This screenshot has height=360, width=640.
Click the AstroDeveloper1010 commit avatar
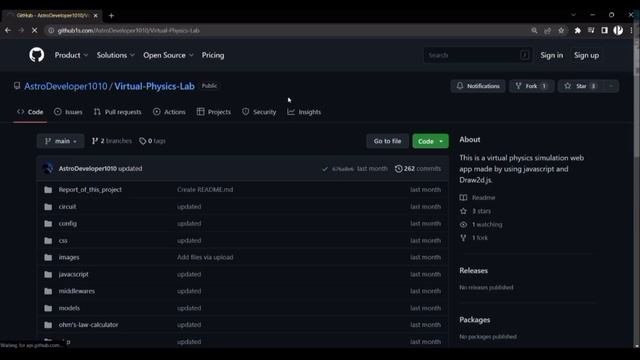[48, 168]
